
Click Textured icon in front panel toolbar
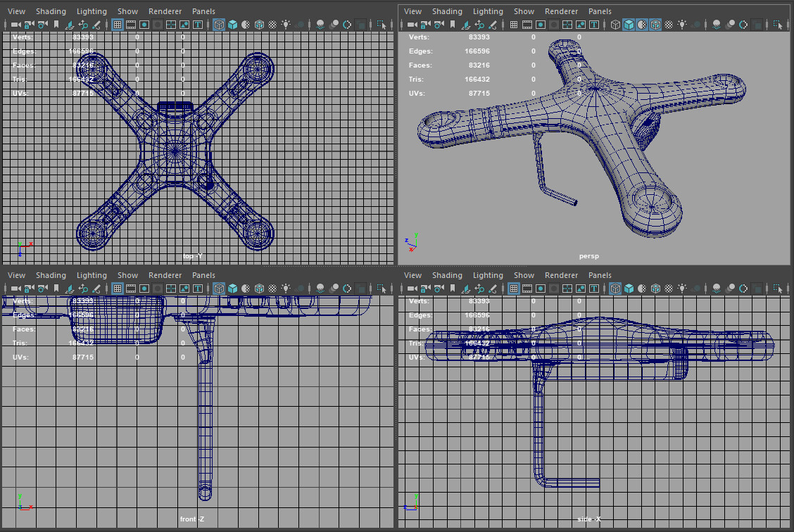click(x=272, y=289)
